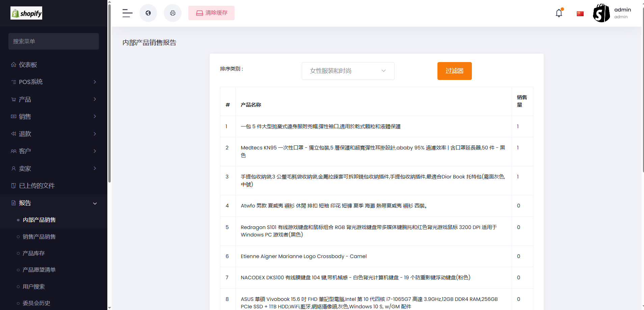Toggle sidebar with hamburger menu icon
The width and height of the screenshot is (644, 310).
click(127, 13)
